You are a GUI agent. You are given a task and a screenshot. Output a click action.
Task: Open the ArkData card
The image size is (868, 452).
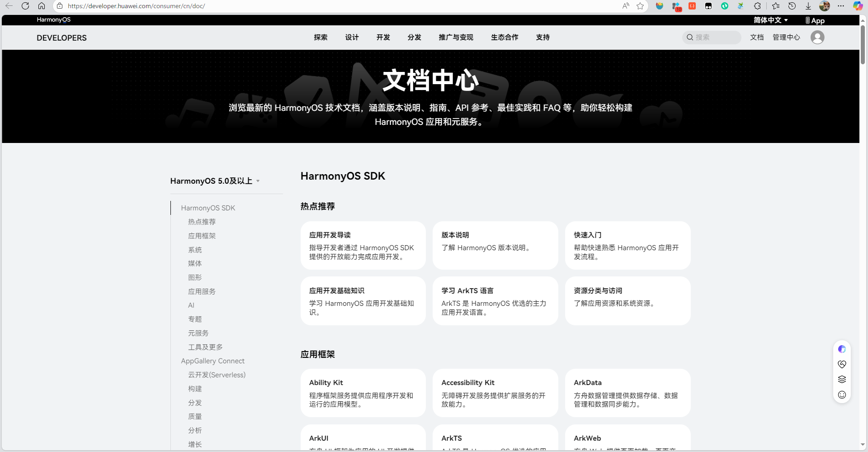[x=627, y=393]
